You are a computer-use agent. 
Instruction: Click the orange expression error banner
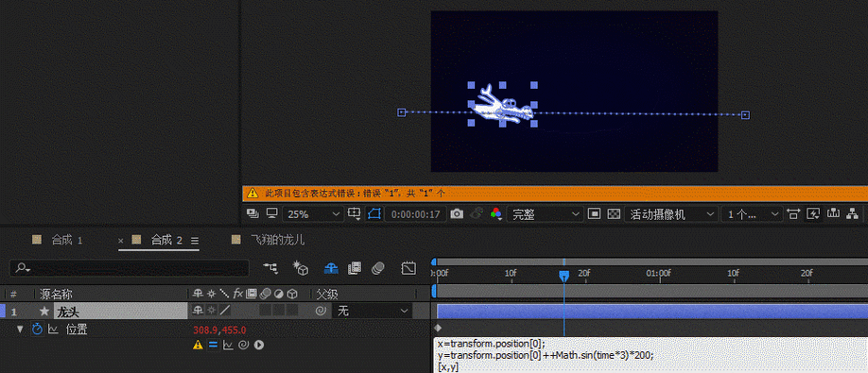tap(555, 193)
